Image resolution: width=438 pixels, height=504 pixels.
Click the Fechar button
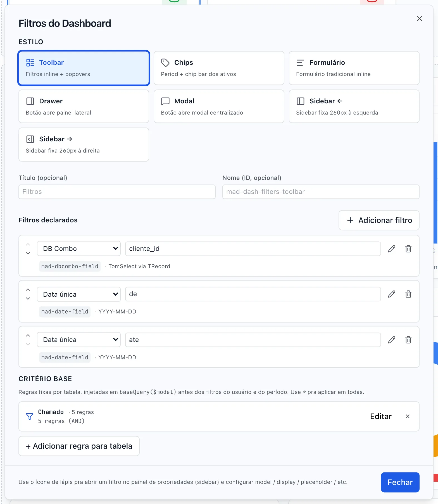[x=400, y=482]
